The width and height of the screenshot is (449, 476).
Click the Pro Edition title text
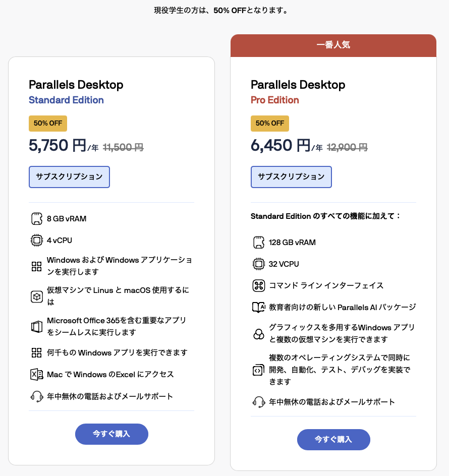point(274,100)
